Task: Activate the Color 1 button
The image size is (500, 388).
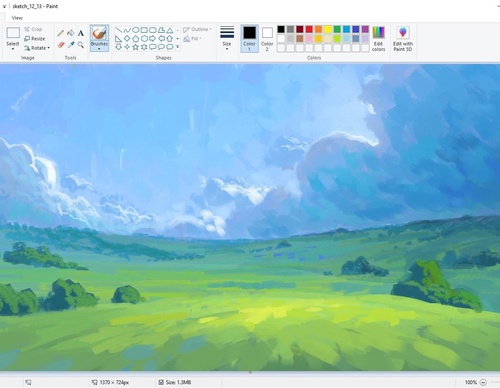Action: [249, 39]
